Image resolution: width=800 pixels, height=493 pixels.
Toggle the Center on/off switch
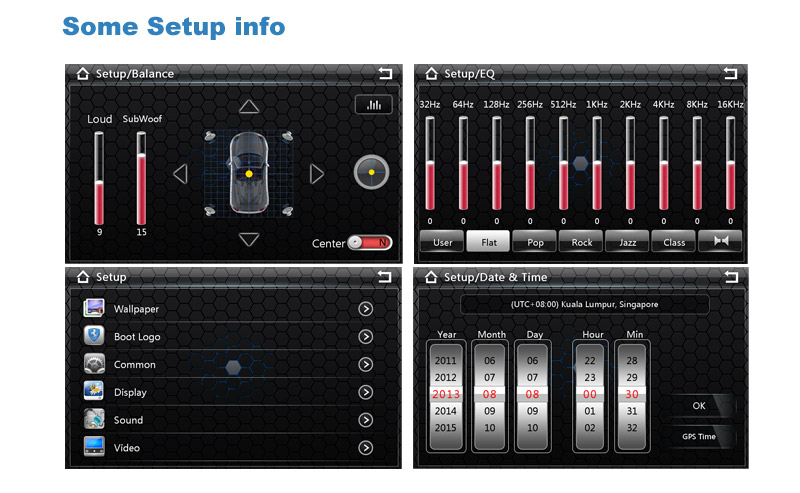pos(369,243)
